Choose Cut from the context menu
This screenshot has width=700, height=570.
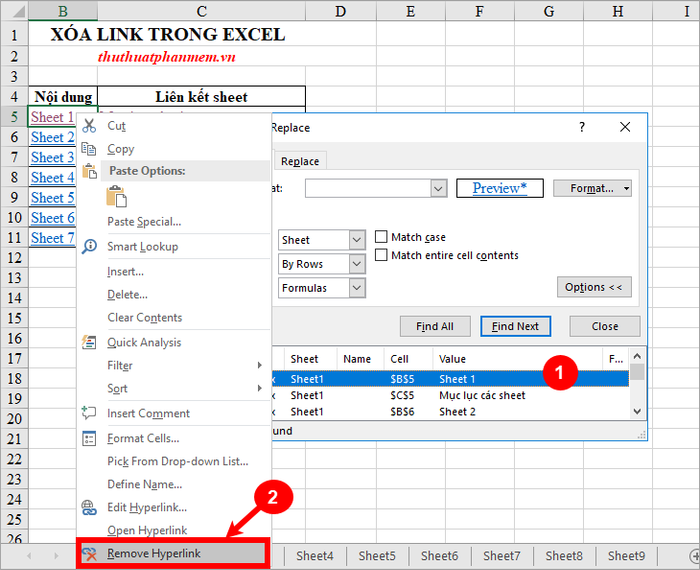point(174,126)
